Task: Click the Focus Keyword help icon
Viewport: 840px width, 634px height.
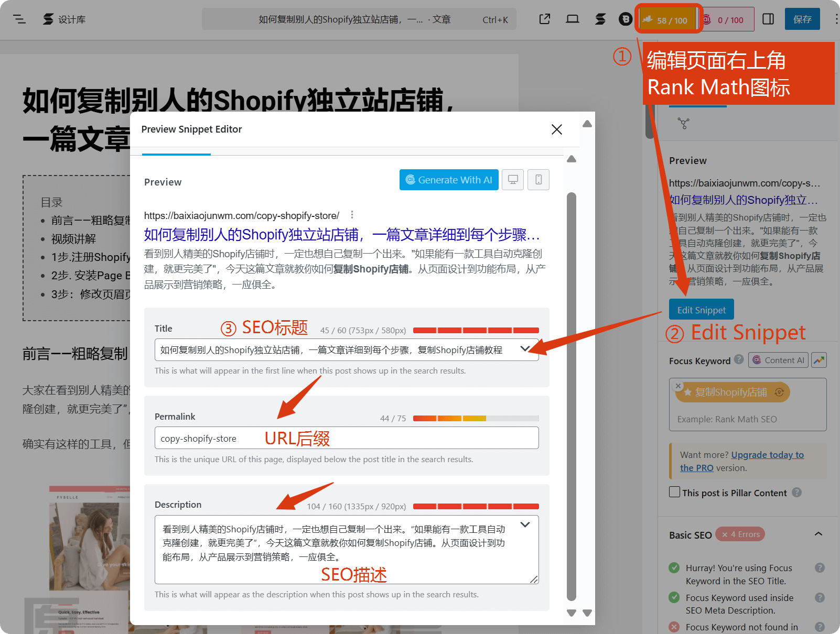Action: (x=739, y=359)
